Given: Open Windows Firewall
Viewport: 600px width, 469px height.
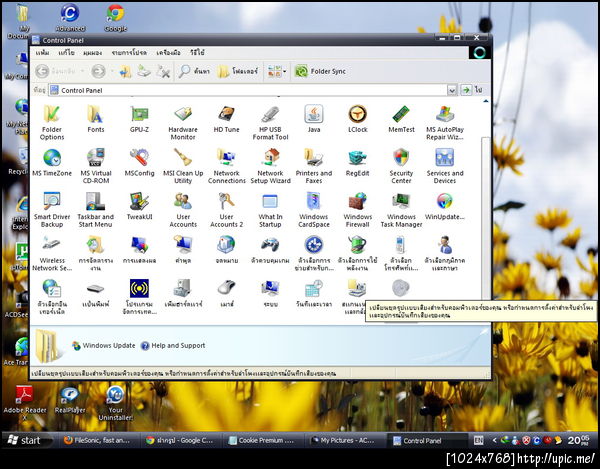Looking at the screenshot, I should point(357,210).
